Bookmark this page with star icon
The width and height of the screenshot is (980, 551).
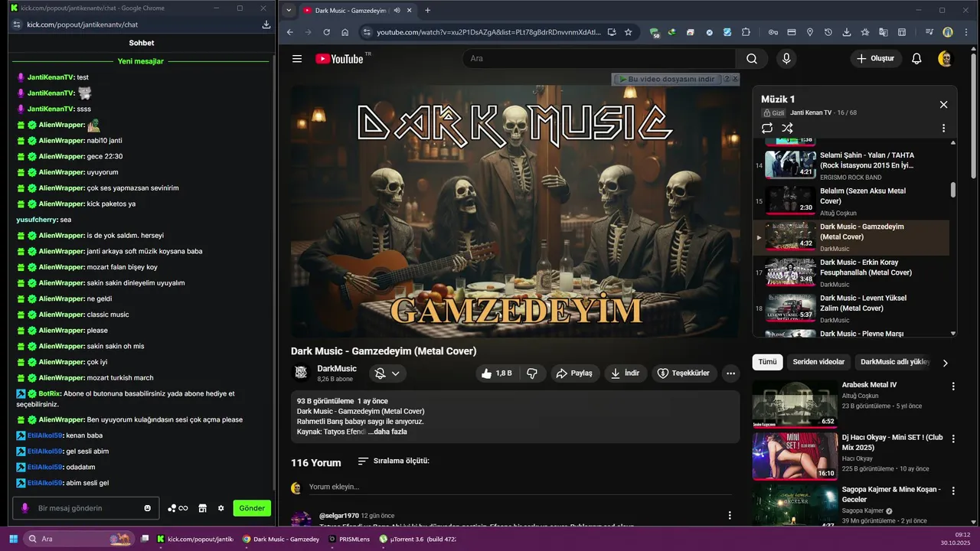coord(629,32)
